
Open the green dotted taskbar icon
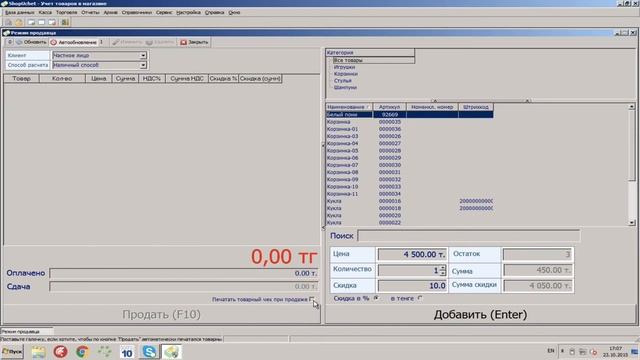[104, 351]
